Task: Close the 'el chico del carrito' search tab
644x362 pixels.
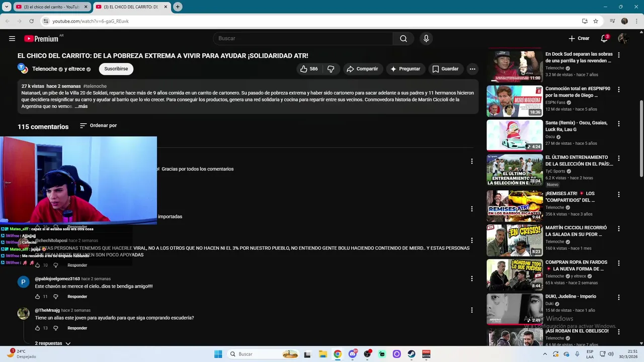Action: (x=86, y=7)
